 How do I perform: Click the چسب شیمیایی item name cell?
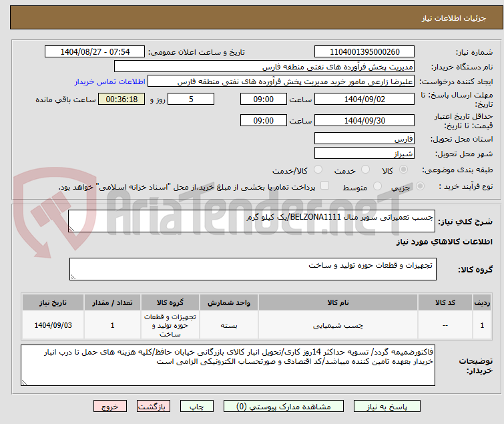[x=338, y=325]
